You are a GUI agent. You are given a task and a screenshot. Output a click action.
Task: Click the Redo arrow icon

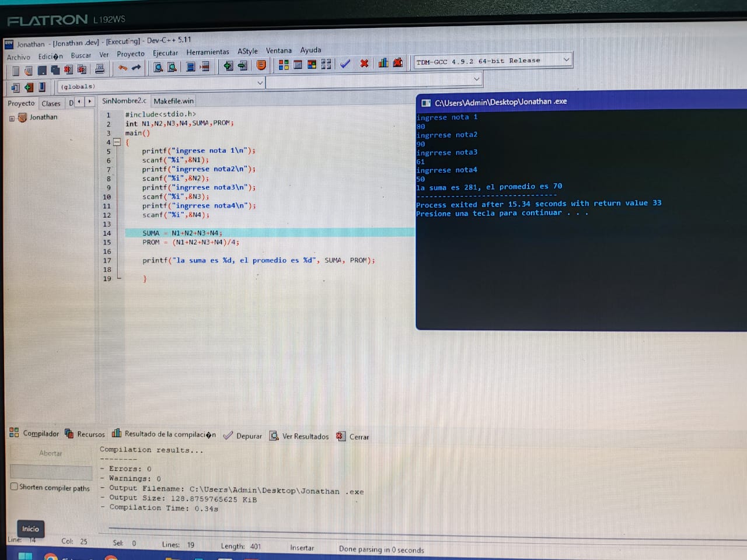pos(137,68)
